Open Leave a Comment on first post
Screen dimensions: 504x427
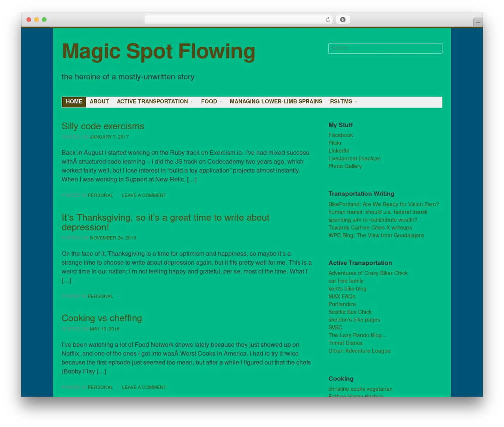click(144, 195)
